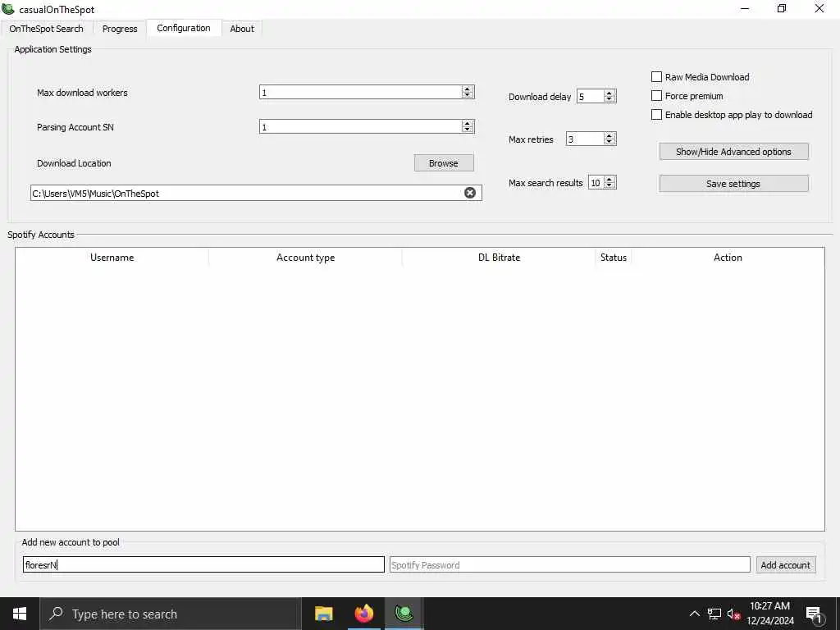The width and height of the screenshot is (840, 630).
Task: Click the muted volume tray icon
Action: pyautogui.click(x=733, y=614)
